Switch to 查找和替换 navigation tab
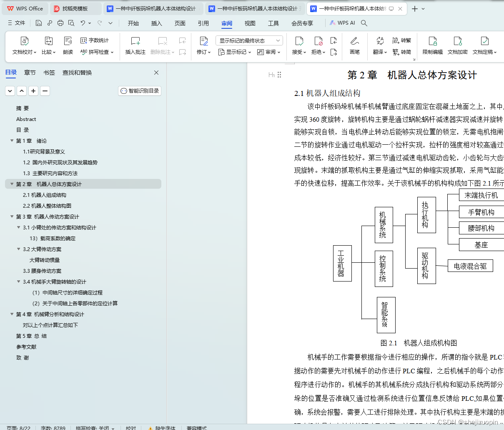Image resolution: width=504 pixels, height=430 pixels. pos(77,73)
